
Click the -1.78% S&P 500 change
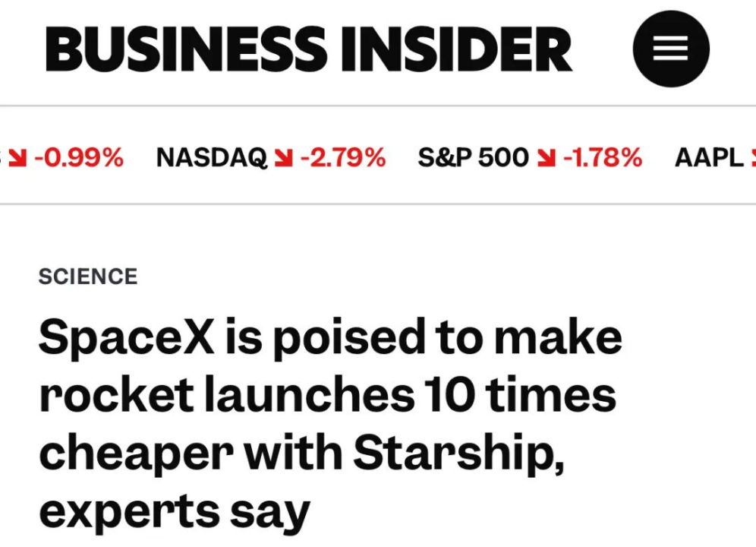(x=601, y=158)
